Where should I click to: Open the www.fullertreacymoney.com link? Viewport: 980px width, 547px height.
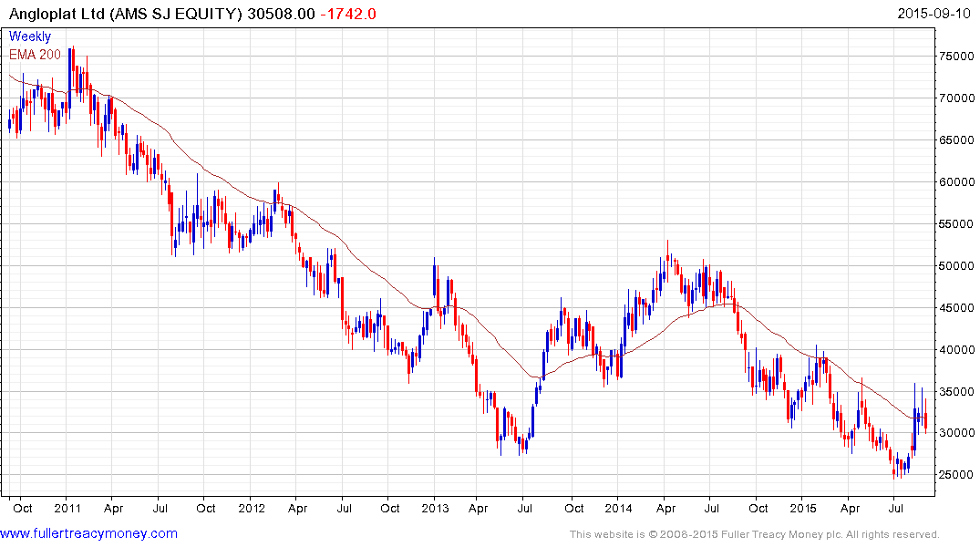88,534
